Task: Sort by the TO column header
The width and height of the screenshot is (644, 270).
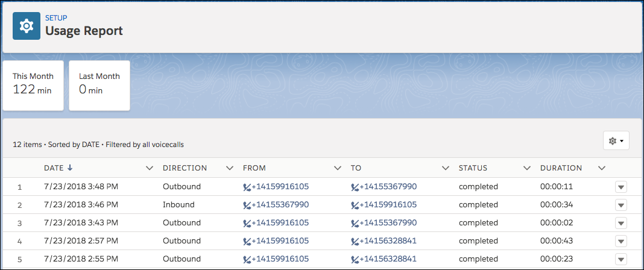Action: click(x=356, y=168)
